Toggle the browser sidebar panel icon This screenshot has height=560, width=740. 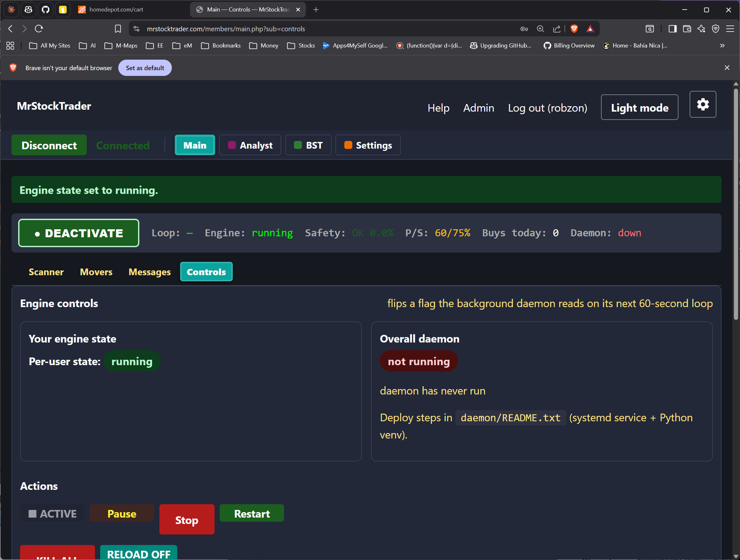coord(672,29)
